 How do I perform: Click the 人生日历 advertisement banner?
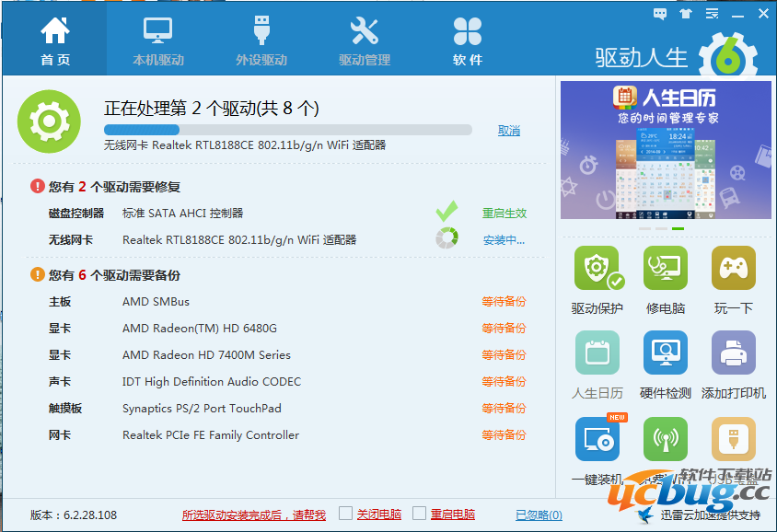pos(666,149)
